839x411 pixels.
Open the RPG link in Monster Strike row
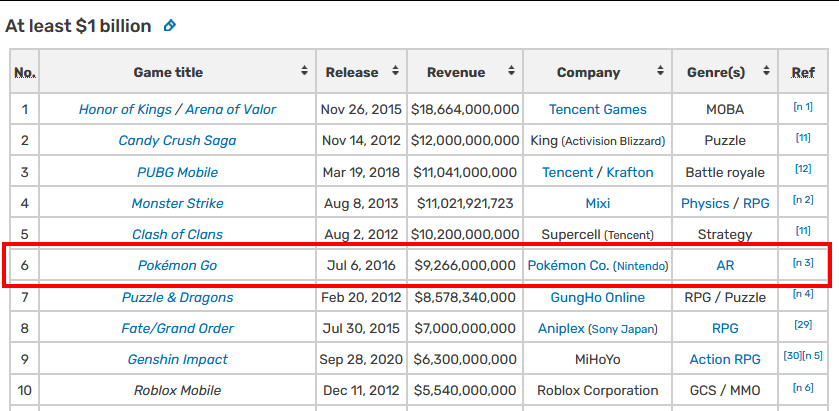coord(756,203)
